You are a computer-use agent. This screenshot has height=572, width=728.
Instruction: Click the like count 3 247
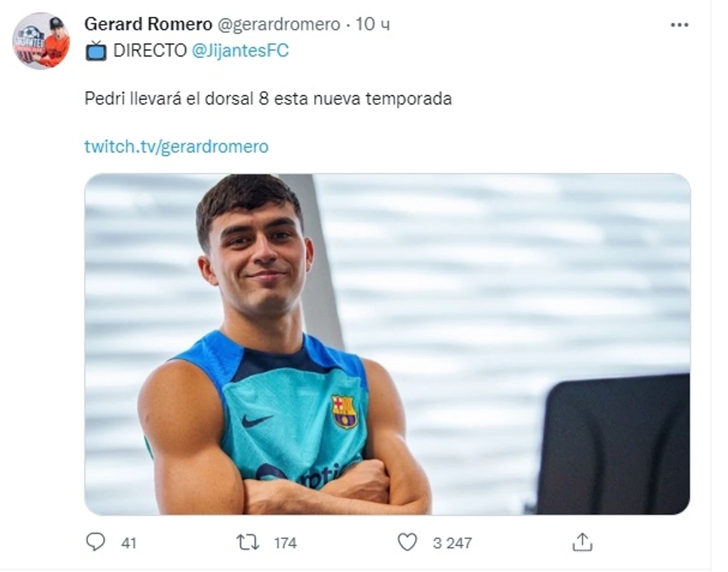coord(452,543)
